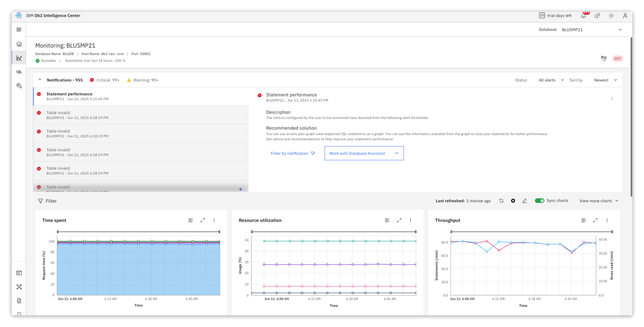The width and height of the screenshot is (644, 327).
Task: Open the console panel icon in sidebar
Action: 19,273
